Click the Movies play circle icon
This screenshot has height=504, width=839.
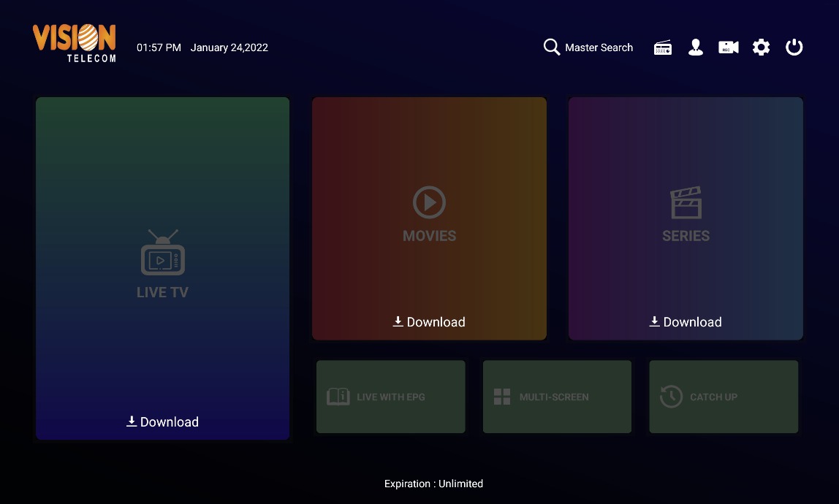click(x=429, y=202)
